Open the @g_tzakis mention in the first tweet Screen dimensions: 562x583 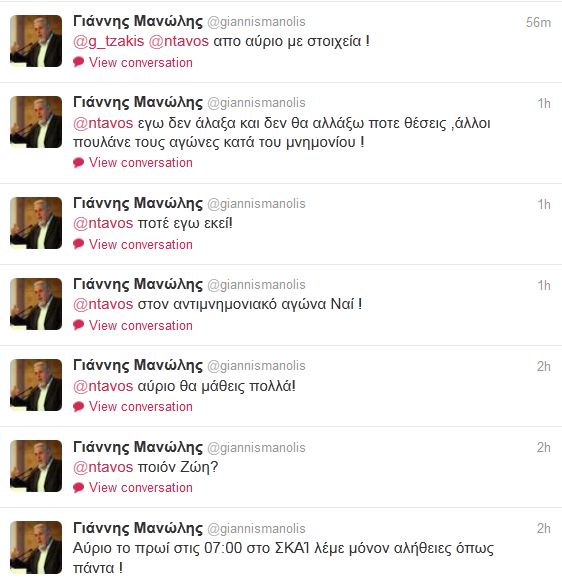click(109, 41)
